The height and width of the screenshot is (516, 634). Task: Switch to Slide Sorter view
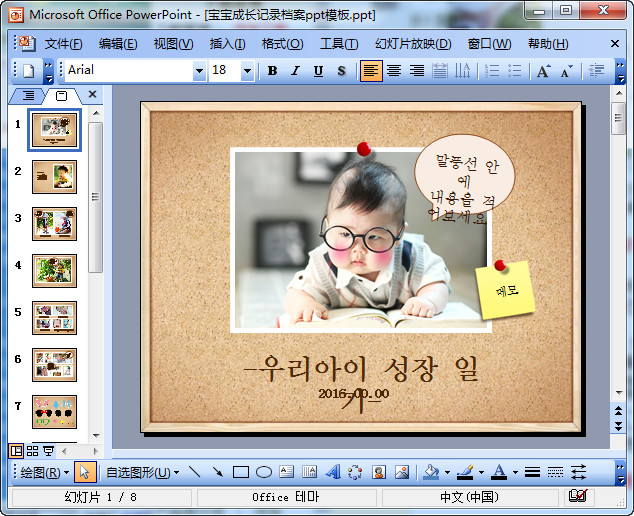(x=32, y=450)
